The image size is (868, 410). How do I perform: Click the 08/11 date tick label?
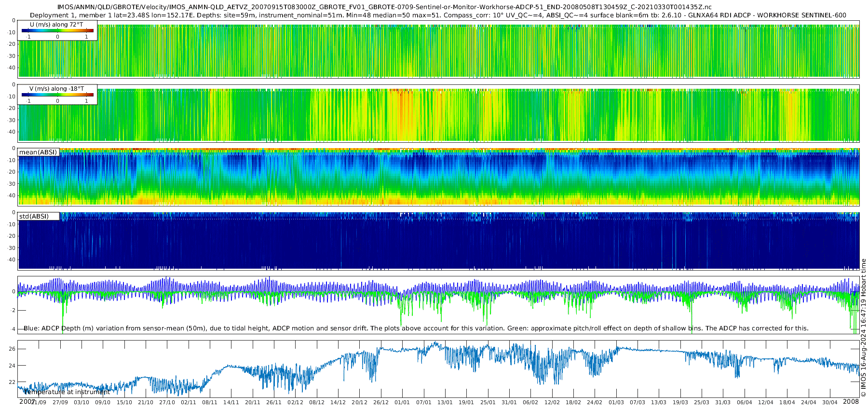pos(210,402)
